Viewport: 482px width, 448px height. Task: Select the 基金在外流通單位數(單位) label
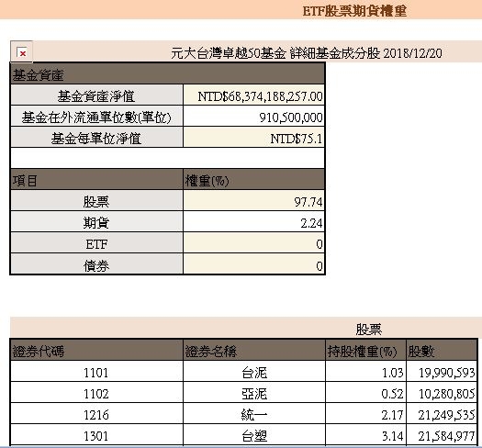click(96, 118)
